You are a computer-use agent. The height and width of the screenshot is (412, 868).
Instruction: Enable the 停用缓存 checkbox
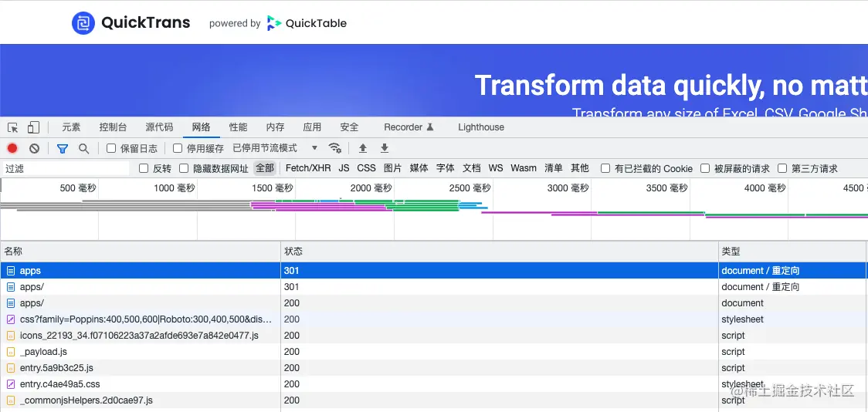(x=178, y=148)
